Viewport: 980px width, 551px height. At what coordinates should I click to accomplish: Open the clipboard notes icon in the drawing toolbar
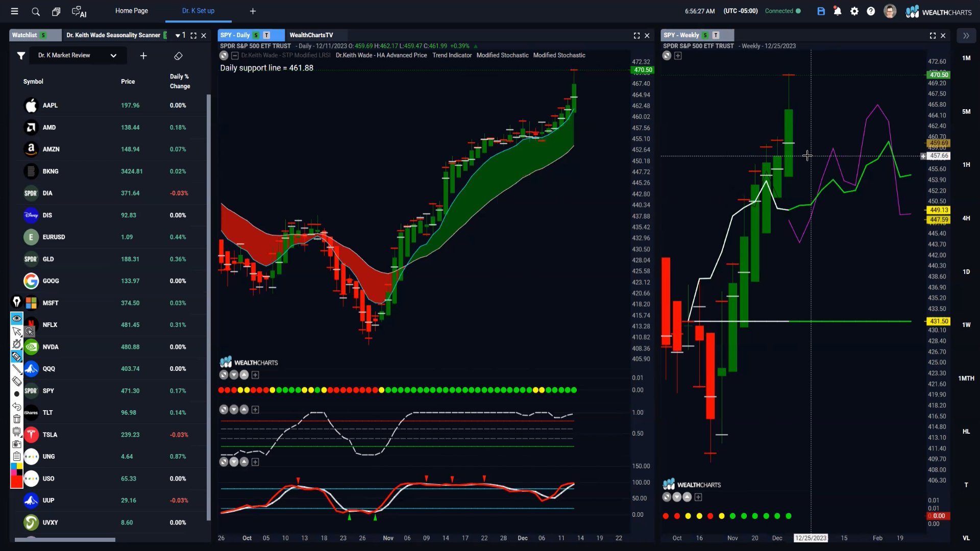click(x=17, y=456)
